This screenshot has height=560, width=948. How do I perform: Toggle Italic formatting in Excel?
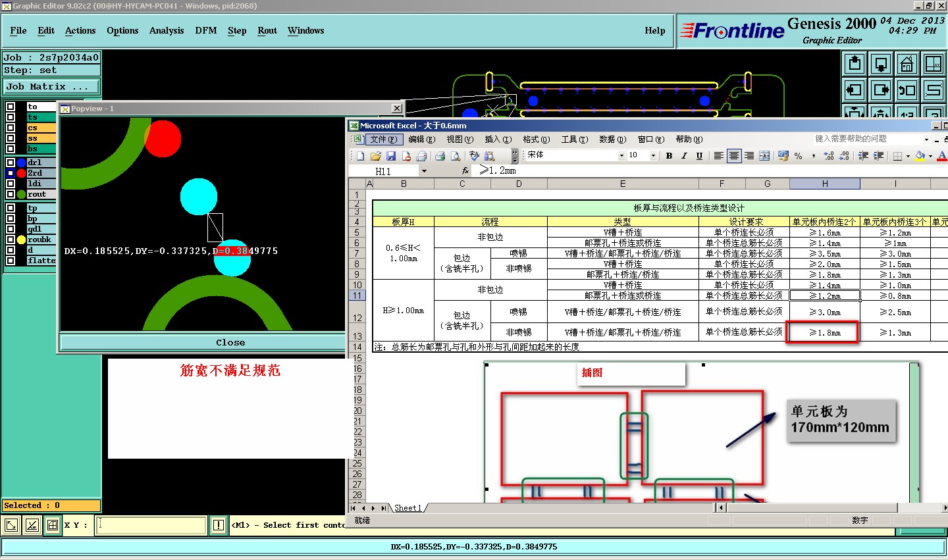(684, 156)
